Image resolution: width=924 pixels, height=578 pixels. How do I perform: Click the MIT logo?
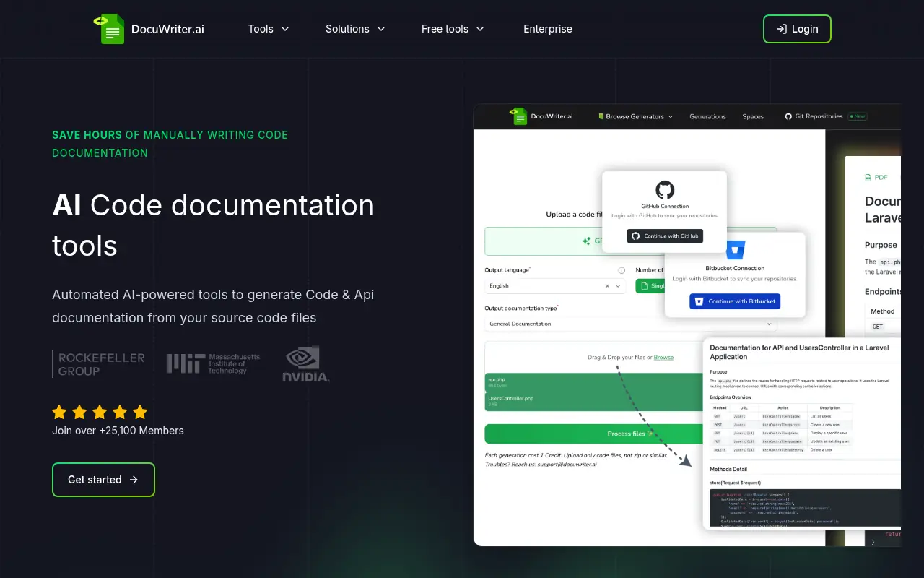tap(214, 363)
